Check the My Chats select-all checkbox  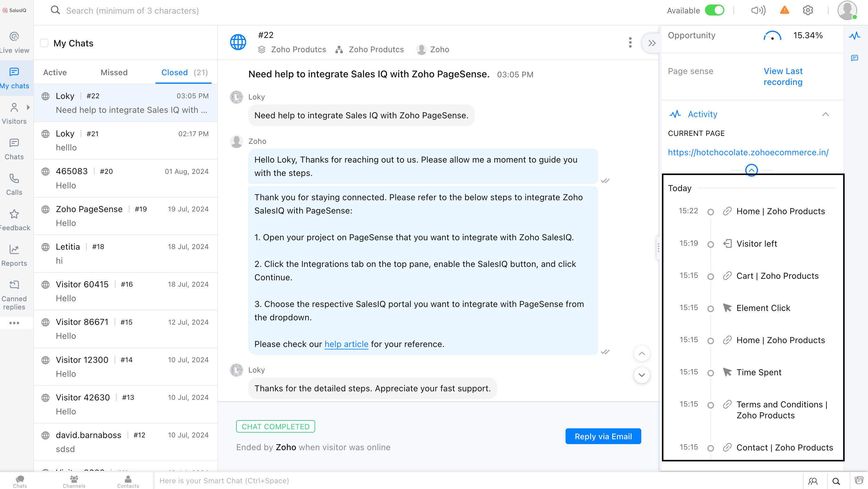44,43
